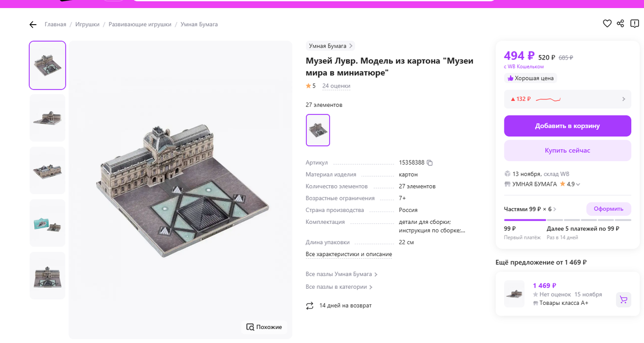Open Развивающие игрушки breadcrumb
The width and height of the screenshot is (644, 343).
[x=140, y=25]
